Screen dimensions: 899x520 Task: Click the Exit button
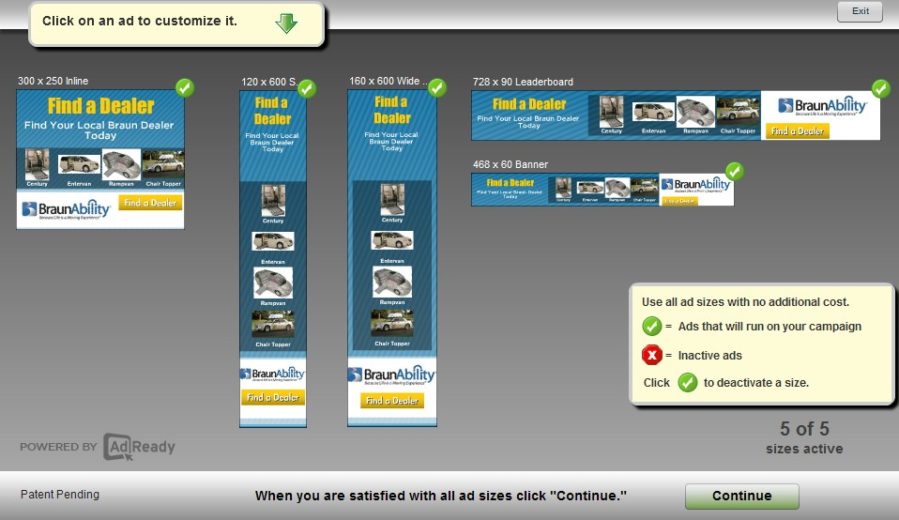pos(859,11)
